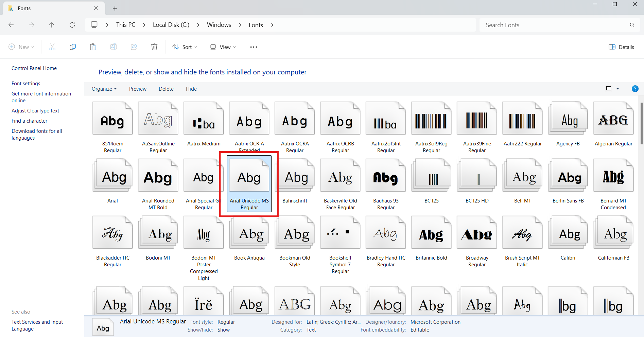Click the blue Help question mark icon
Viewport: 644px width, 337px height.
tap(635, 89)
